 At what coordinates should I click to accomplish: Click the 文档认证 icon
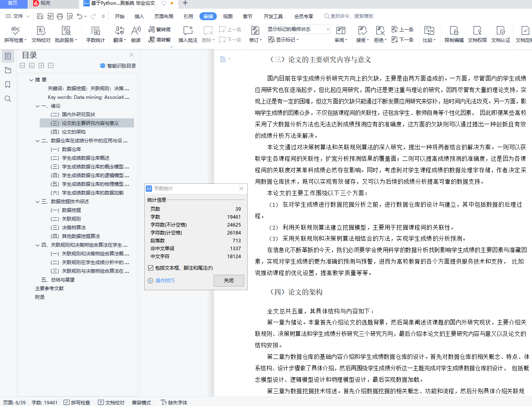501,34
